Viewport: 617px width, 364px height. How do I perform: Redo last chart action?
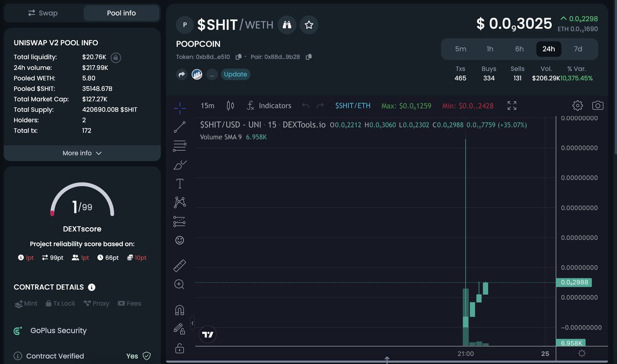pos(320,105)
